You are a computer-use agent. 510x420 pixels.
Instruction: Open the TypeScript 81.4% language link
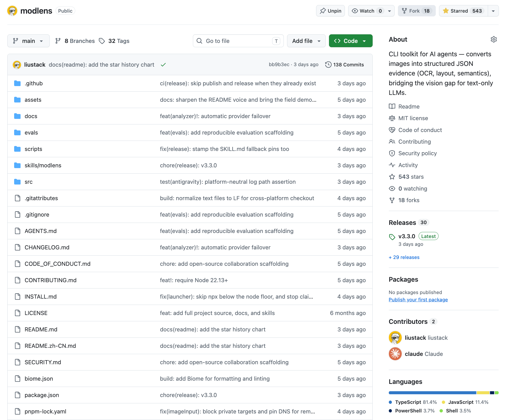tap(413, 402)
